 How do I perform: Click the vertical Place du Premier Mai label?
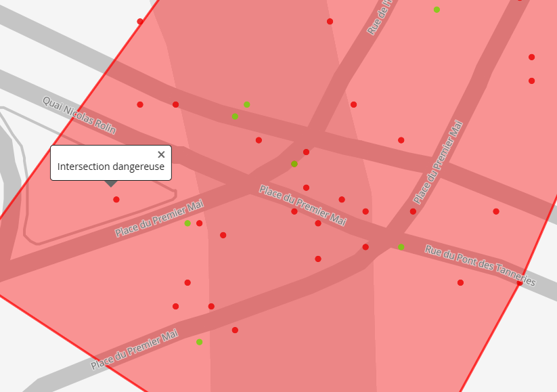439,162
